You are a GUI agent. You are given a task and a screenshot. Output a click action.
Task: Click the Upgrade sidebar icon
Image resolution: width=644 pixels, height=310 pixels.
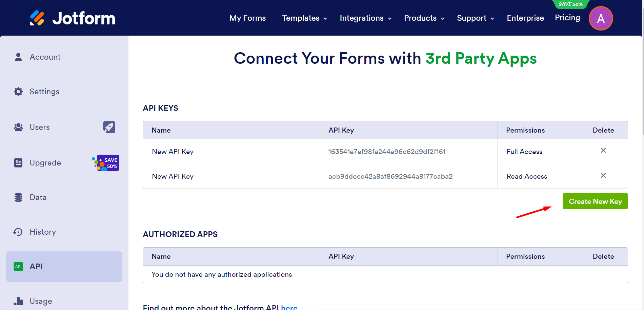point(18,163)
